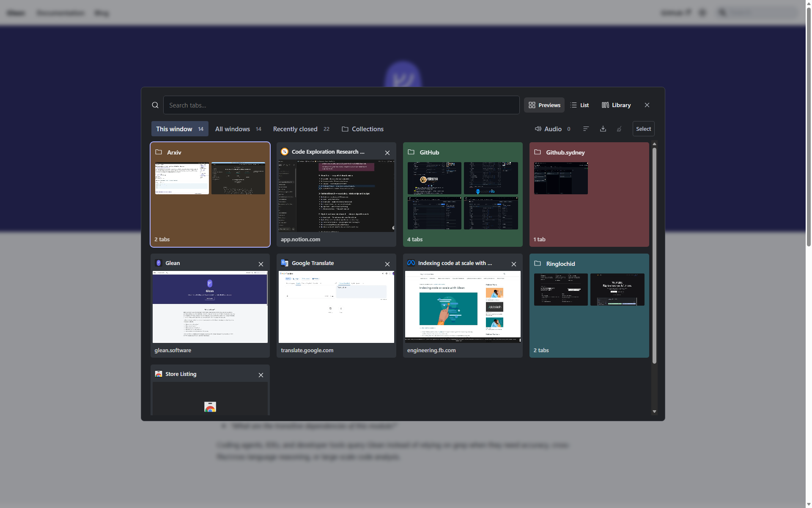This screenshot has width=812, height=508.
Task: Click the Library books icon
Action: pos(606,105)
